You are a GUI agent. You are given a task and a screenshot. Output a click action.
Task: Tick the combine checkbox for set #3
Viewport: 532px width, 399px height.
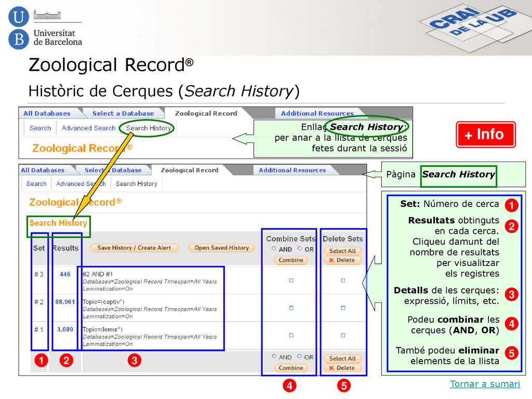291,281
